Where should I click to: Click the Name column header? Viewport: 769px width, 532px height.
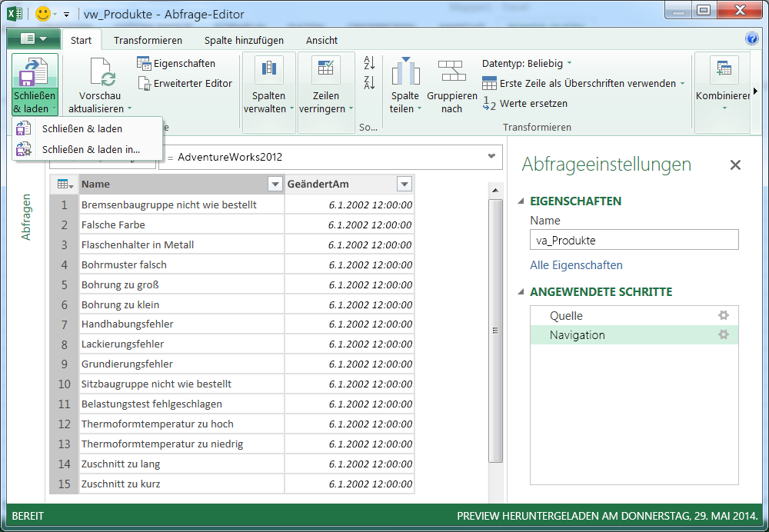pos(181,185)
